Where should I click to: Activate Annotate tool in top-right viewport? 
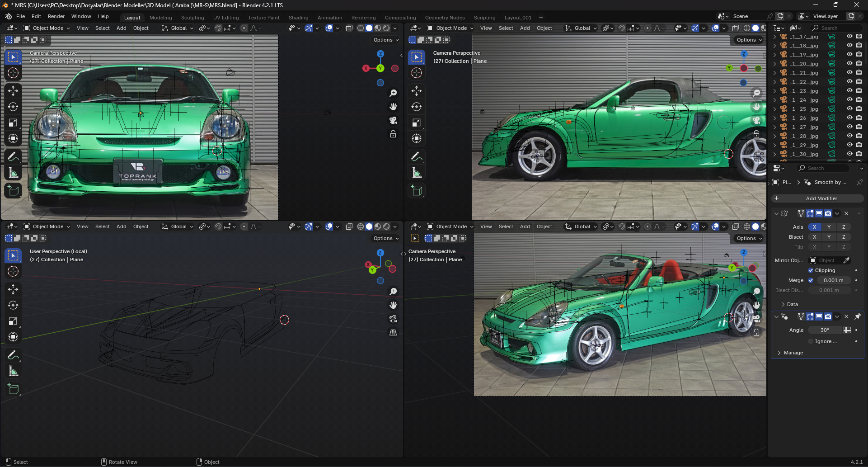click(417, 157)
